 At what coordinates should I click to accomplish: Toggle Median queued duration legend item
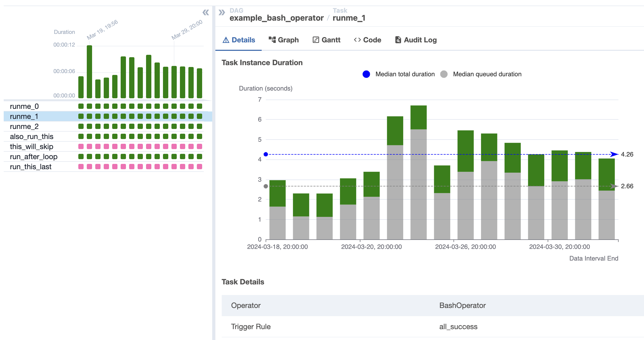pyautogui.click(x=481, y=74)
